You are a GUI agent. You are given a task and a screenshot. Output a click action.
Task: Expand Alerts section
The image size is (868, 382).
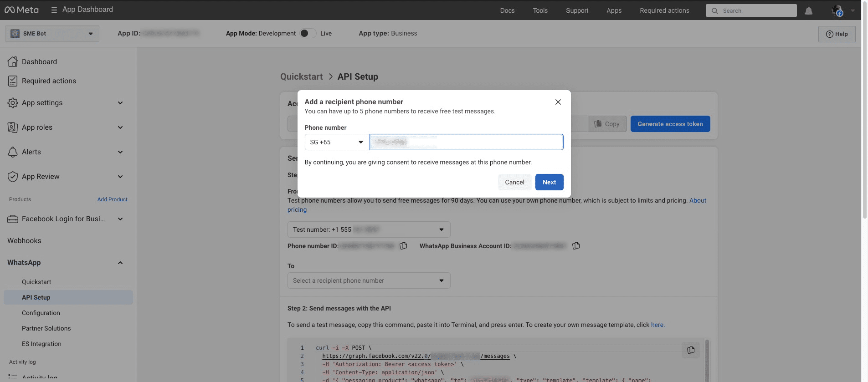120,152
